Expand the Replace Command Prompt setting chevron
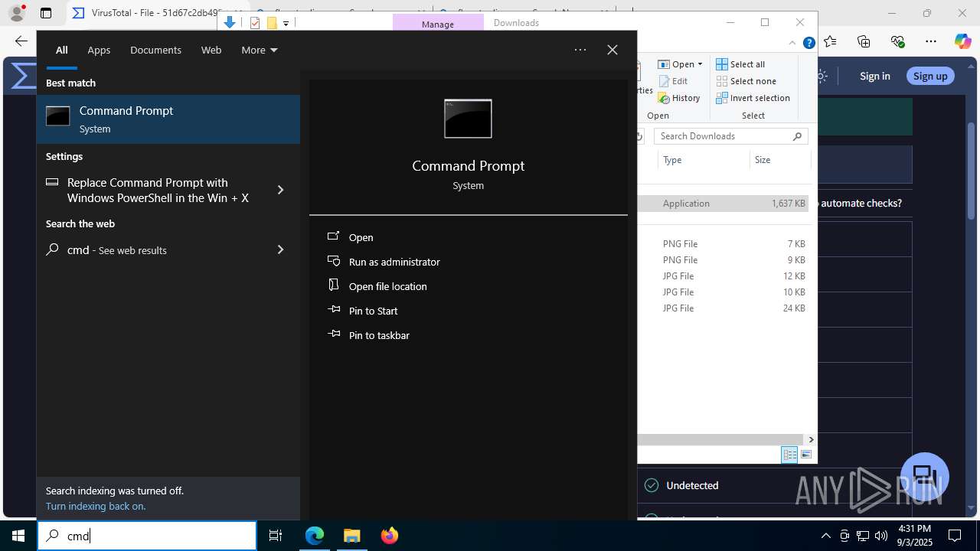 tap(280, 190)
